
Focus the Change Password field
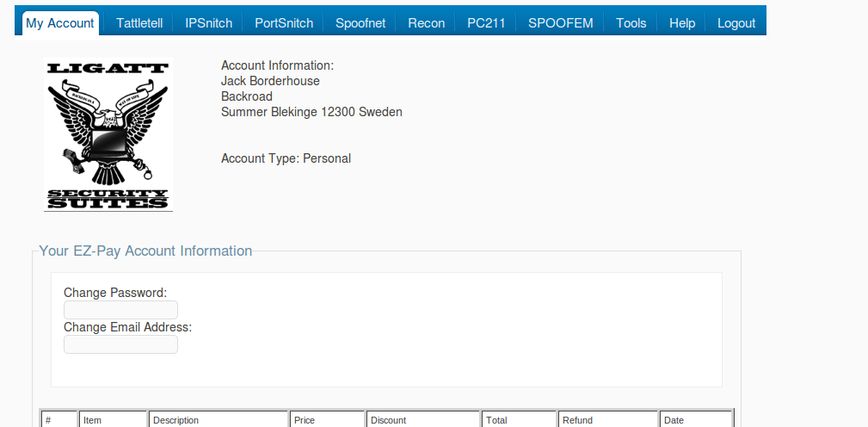pyautogui.click(x=120, y=310)
